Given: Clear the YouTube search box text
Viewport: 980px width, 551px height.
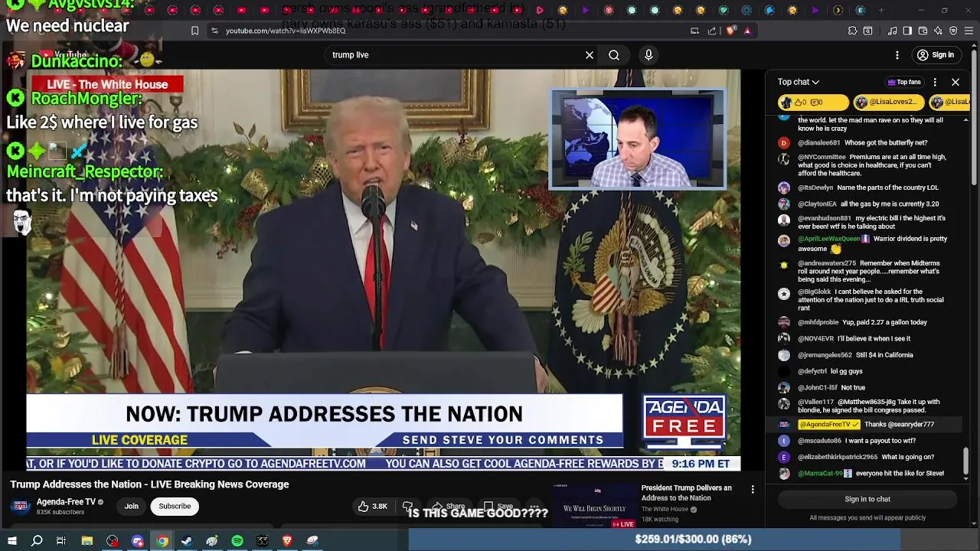Looking at the screenshot, I should (590, 55).
